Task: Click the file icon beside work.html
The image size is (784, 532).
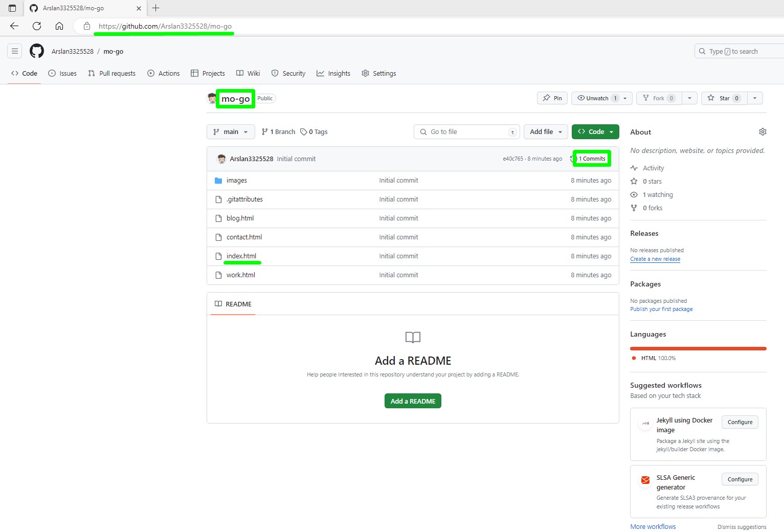Action: pyautogui.click(x=218, y=275)
